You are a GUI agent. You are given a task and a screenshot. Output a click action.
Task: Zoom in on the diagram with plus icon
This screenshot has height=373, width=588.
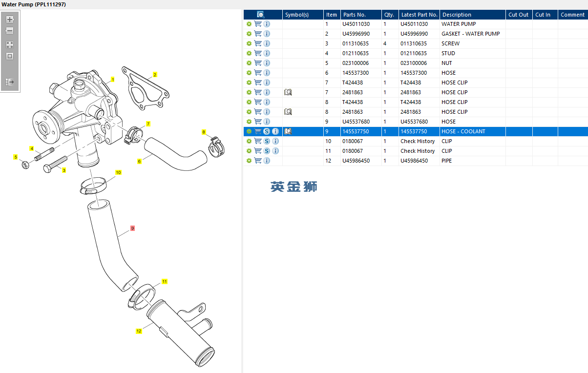click(x=9, y=20)
